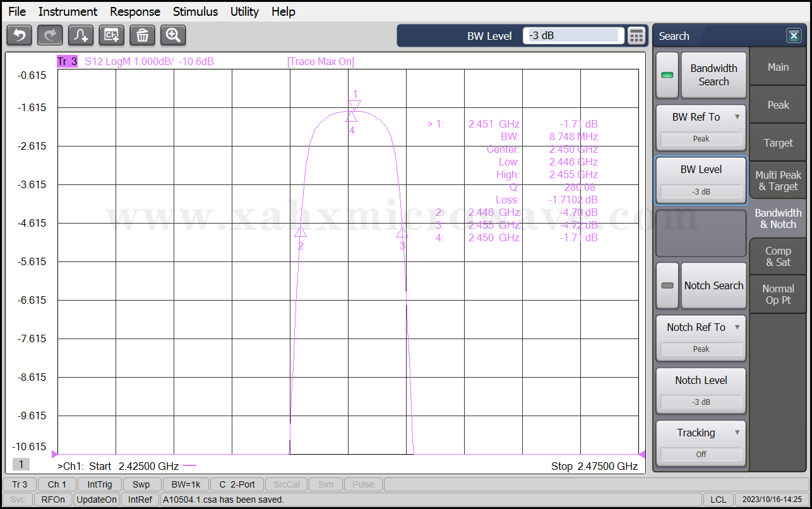812x509 pixels.
Task: Click the Undo toolbar icon
Action: click(19, 35)
